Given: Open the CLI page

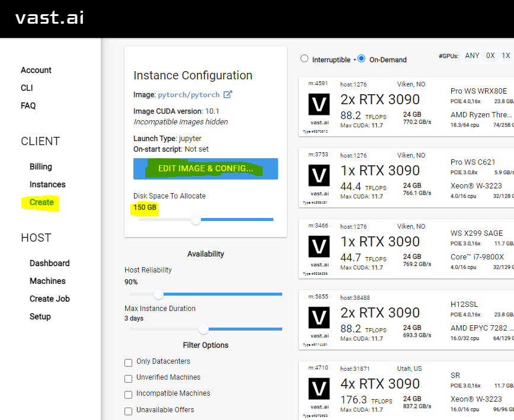Looking at the screenshot, I should tap(27, 88).
